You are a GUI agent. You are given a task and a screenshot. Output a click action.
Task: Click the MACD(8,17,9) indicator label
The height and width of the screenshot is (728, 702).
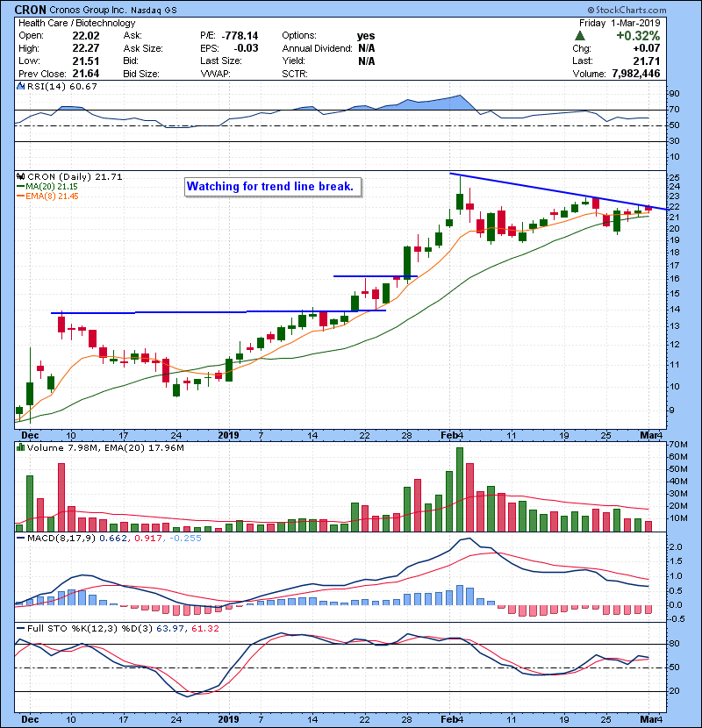pyautogui.click(x=62, y=539)
